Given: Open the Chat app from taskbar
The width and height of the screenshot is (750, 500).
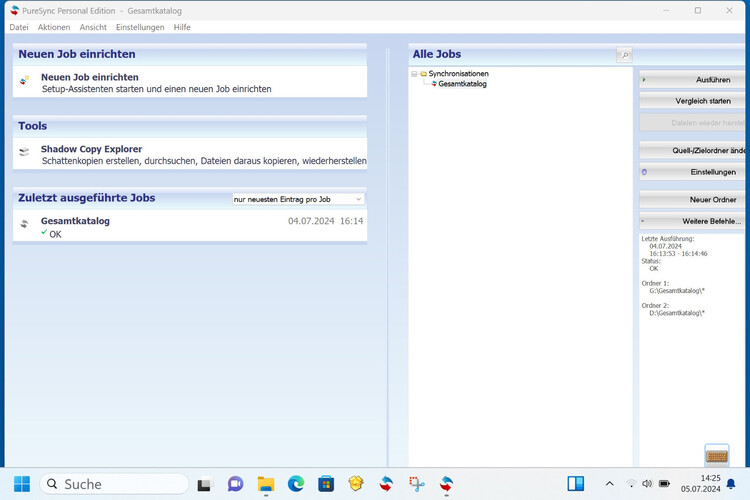Looking at the screenshot, I should pos(235,484).
